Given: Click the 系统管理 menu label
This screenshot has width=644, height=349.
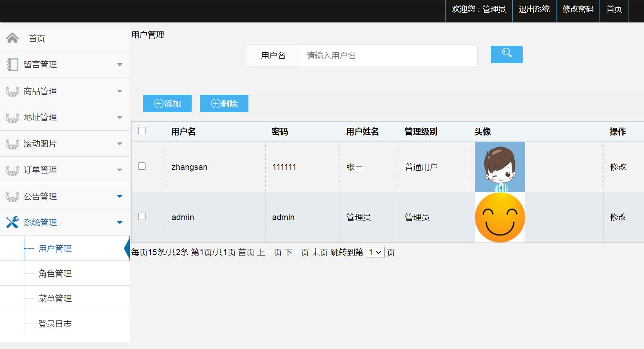Looking at the screenshot, I should coord(40,222).
